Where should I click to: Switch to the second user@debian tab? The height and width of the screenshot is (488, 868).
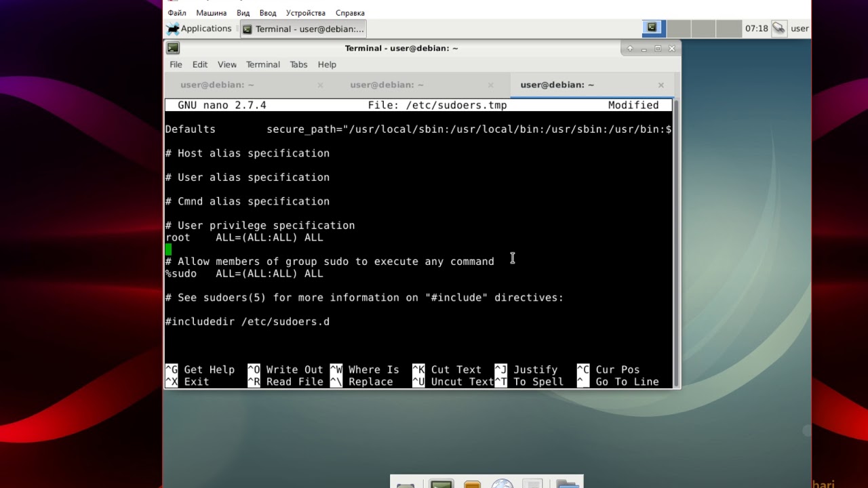[387, 85]
